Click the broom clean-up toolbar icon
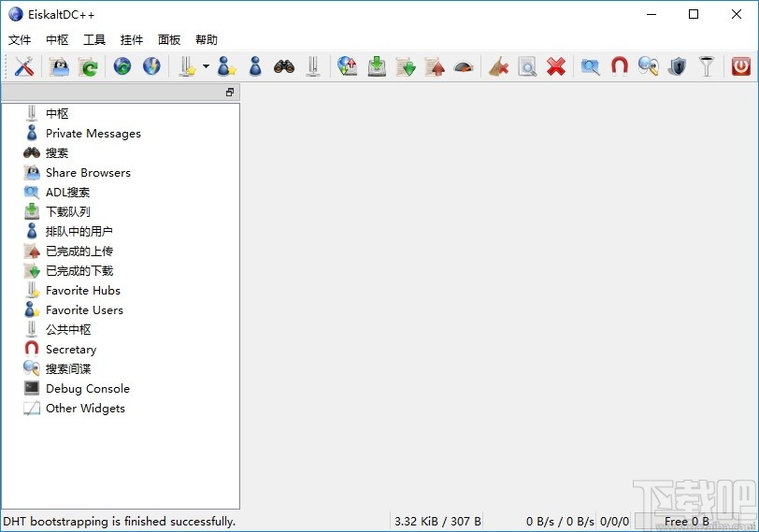This screenshot has height=532, width=759. coord(498,66)
